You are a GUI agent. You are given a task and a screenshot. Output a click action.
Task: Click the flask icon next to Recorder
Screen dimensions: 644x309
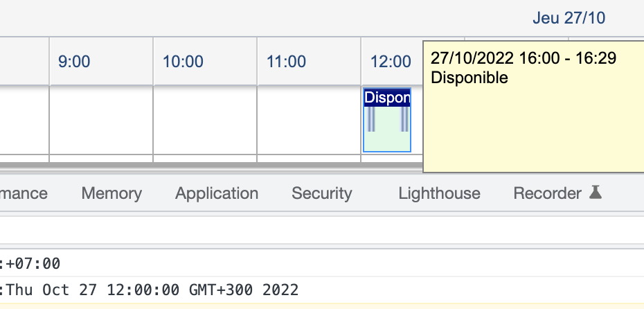tap(596, 193)
